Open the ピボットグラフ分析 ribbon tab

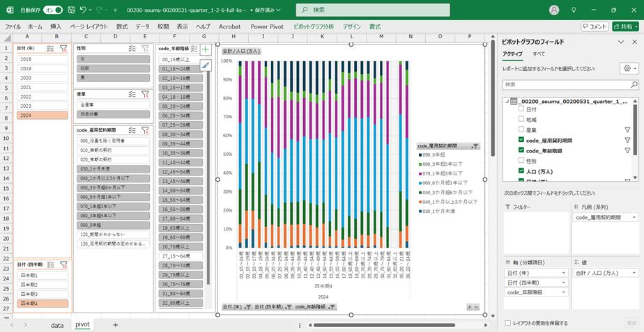point(314,26)
